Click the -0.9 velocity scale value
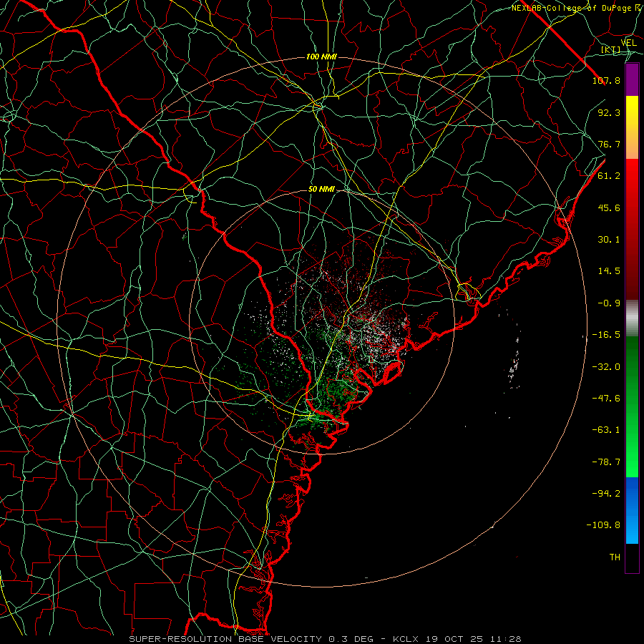The width and height of the screenshot is (644, 644). (609, 303)
